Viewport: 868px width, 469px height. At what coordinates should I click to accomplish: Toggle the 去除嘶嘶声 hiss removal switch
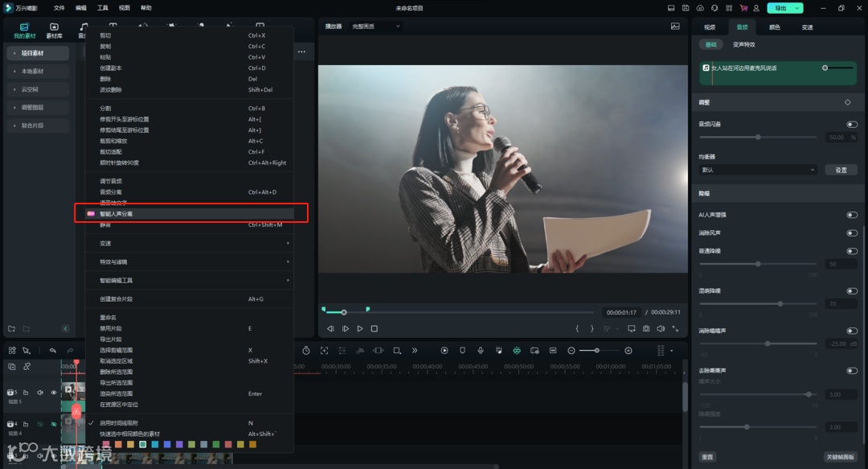point(852,371)
